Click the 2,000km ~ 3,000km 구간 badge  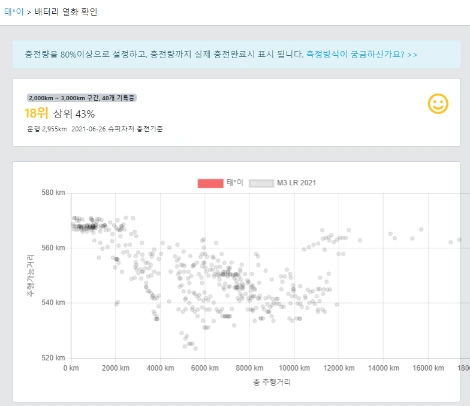coord(82,98)
